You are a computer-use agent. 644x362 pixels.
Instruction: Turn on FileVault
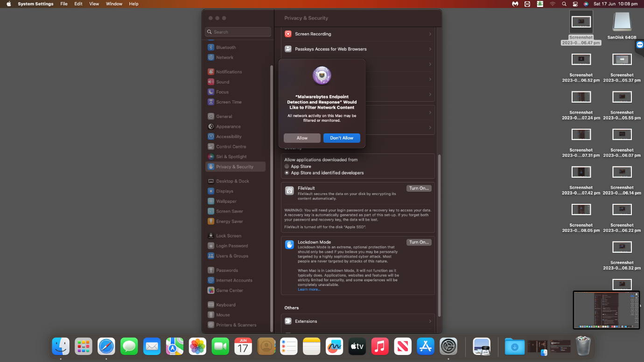(x=419, y=188)
